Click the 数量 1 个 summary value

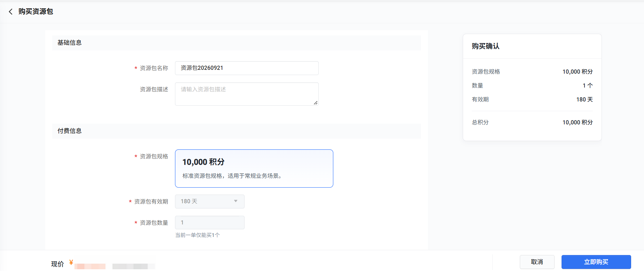(x=588, y=85)
